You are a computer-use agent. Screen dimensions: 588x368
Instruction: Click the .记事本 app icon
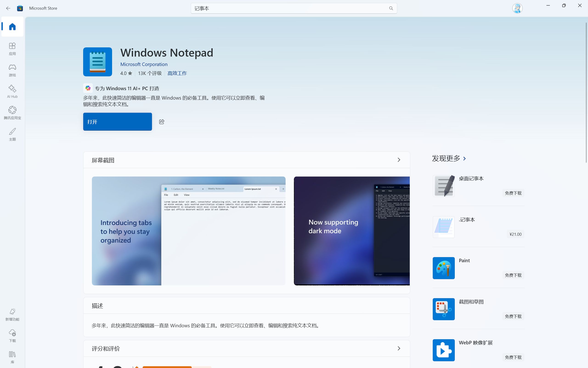pos(444,227)
